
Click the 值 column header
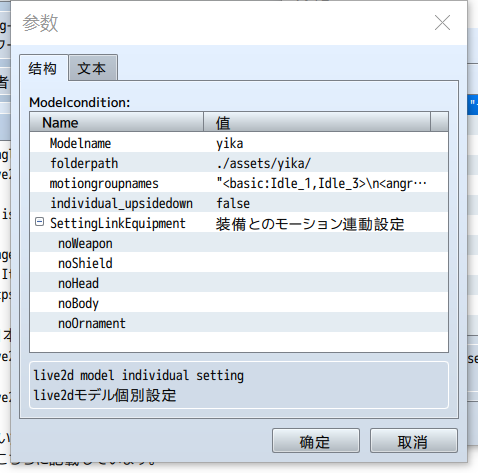point(317,122)
